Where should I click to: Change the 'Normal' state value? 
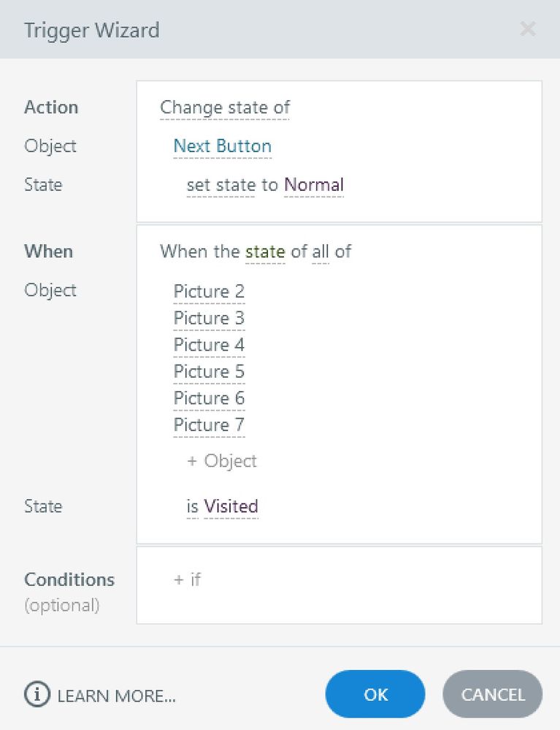tap(314, 185)
